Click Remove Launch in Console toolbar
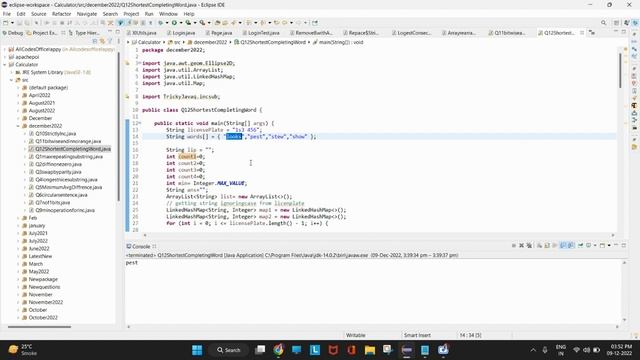Screen dimensions: 640x360 (x=521, y=245)
